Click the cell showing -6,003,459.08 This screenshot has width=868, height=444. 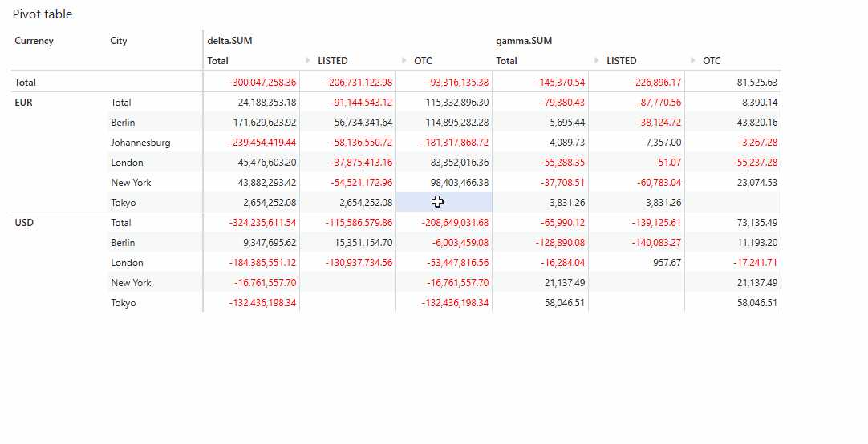pyautogui.click(x=444, y=242)
